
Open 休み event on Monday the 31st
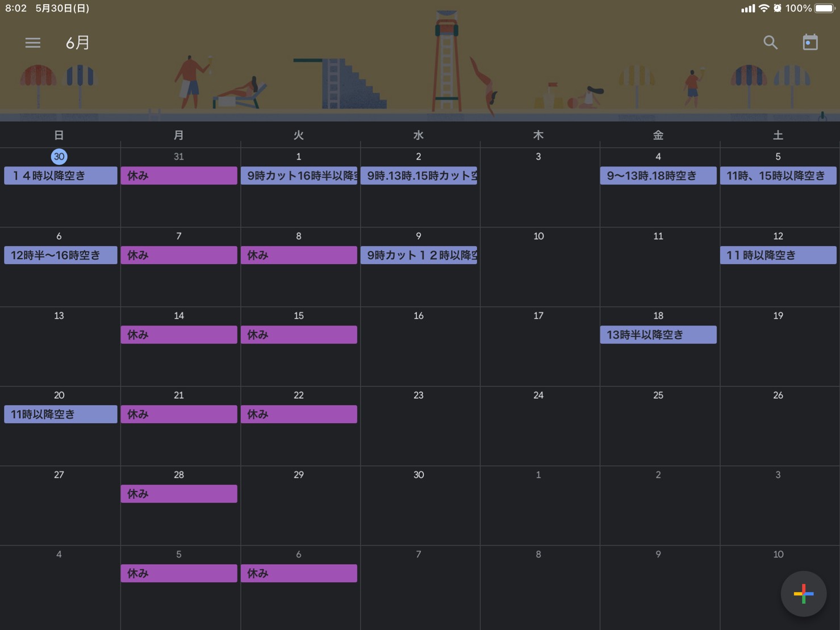pyautogui.click(x=179, y=176)
